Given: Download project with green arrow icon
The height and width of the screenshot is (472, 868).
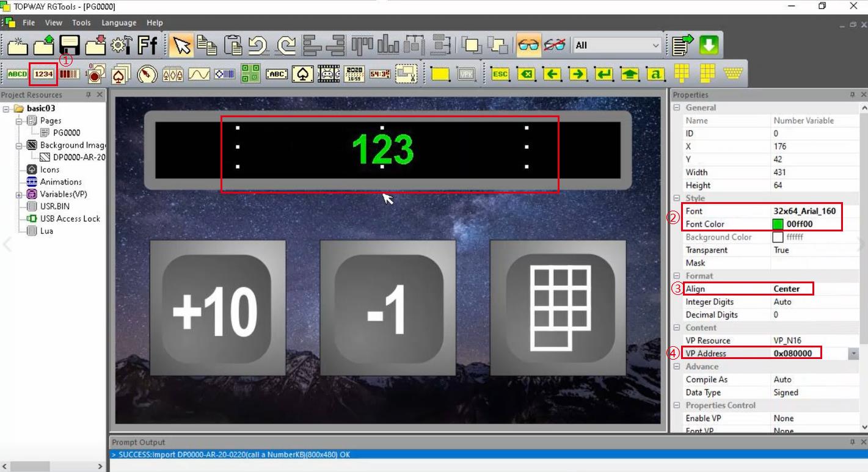Looking at the screenshot, I should click(709, 45).
